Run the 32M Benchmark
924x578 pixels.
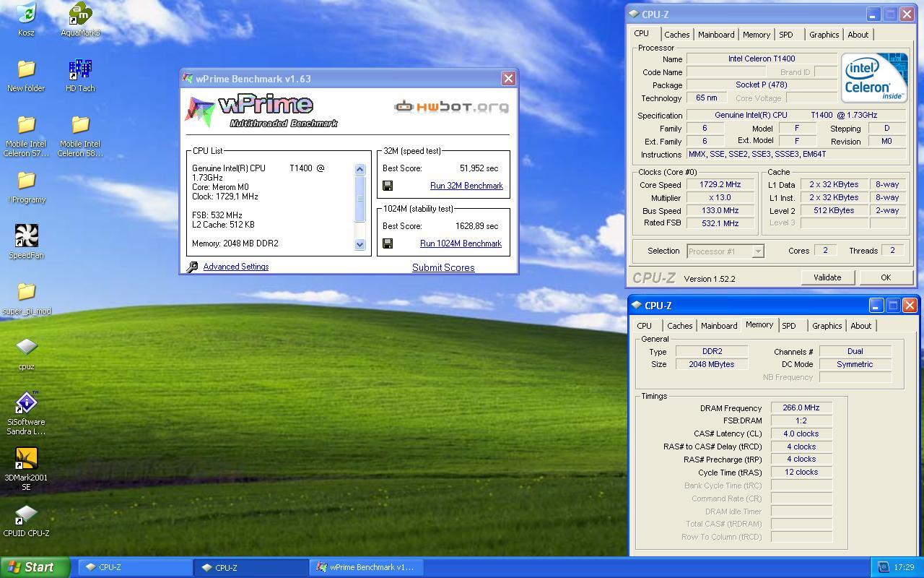466,186
